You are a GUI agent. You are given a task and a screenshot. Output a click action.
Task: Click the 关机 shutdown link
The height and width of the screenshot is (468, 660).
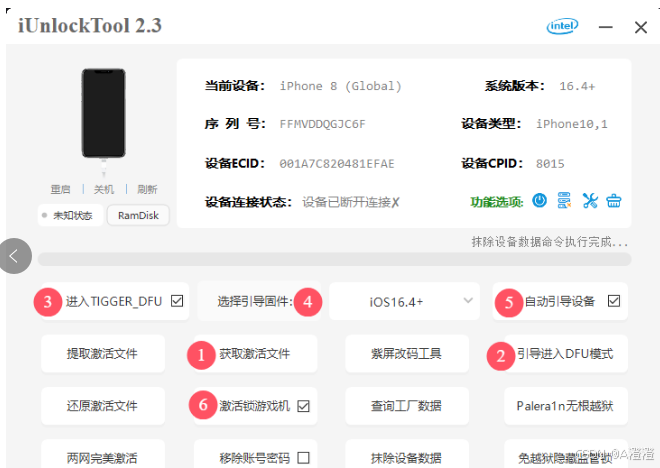point(104,189)
